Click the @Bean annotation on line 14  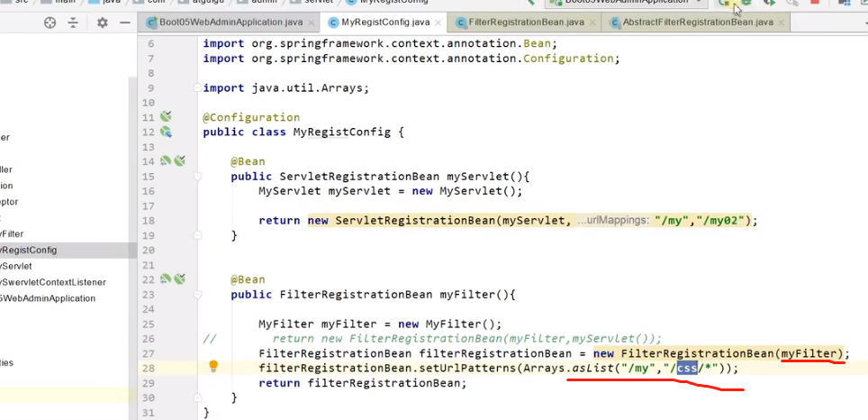(x=248, y=162)
